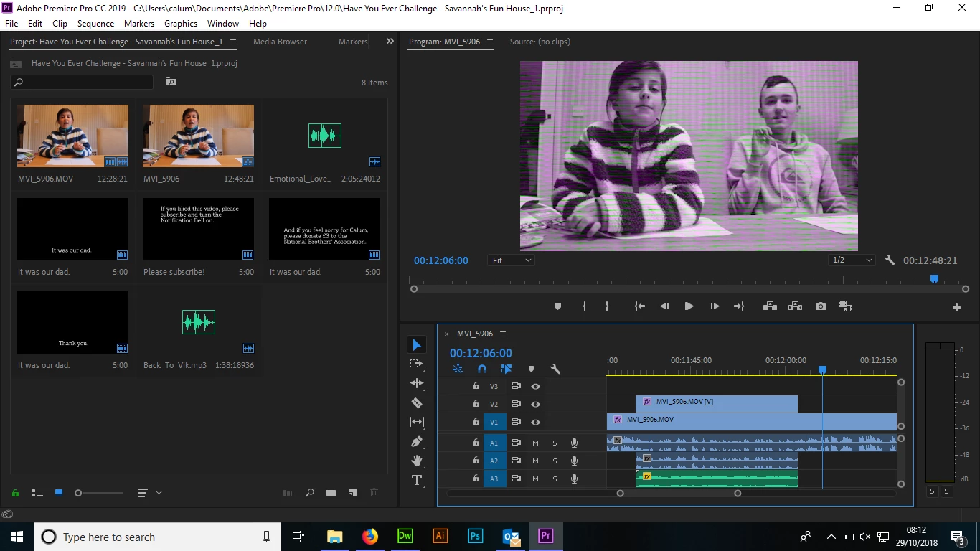980x551 pixels.
Task: Open the File menu
Action: (x=11, y=24)
